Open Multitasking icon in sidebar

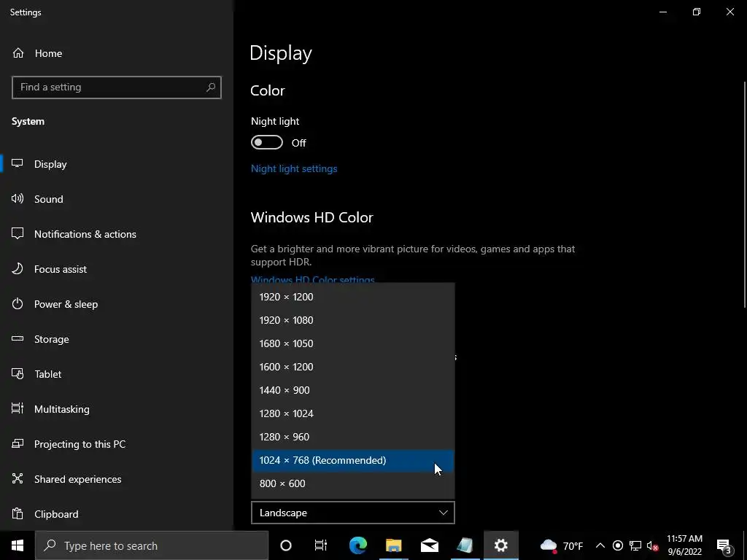pyautogui.click(x=18, y=409)
